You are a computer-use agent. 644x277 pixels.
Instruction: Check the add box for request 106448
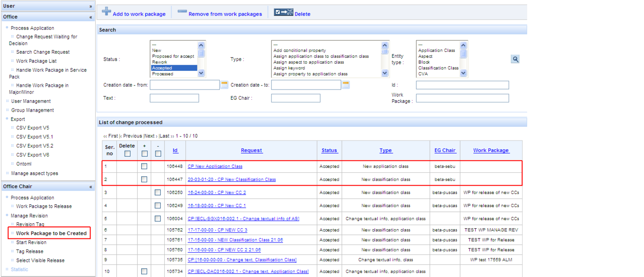point(144,166)
